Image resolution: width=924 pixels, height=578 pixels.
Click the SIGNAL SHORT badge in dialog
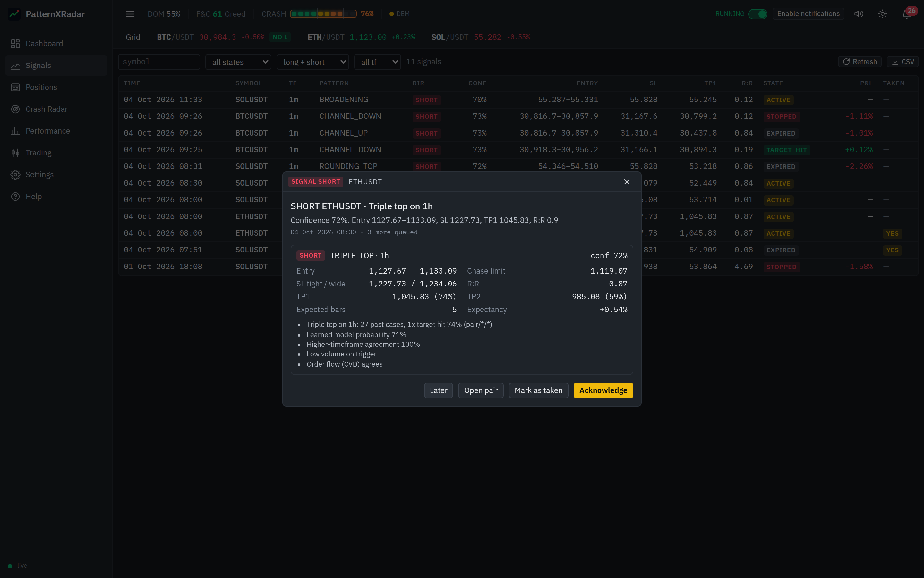[x=315, y=181]
